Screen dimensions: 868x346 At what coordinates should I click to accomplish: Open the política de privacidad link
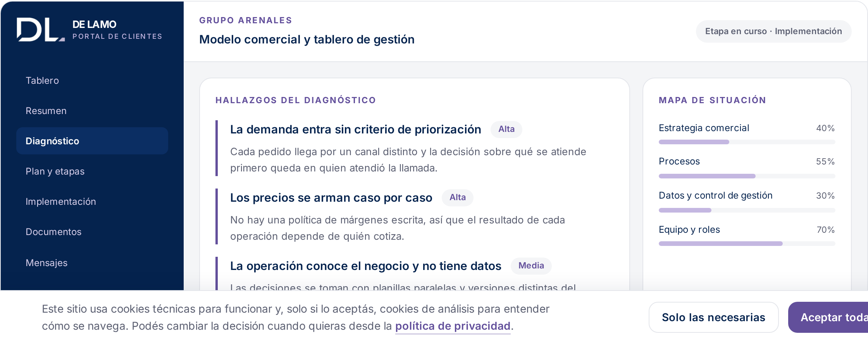(453, 326)
